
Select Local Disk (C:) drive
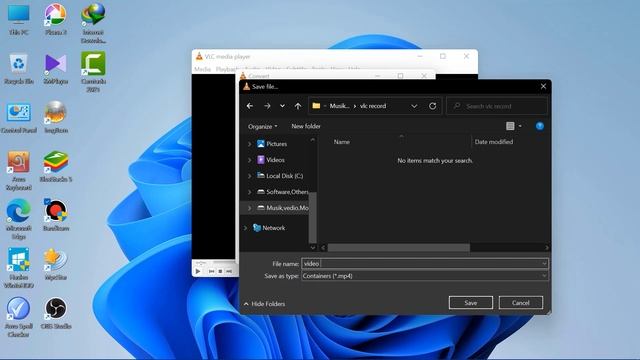[280, 176]
